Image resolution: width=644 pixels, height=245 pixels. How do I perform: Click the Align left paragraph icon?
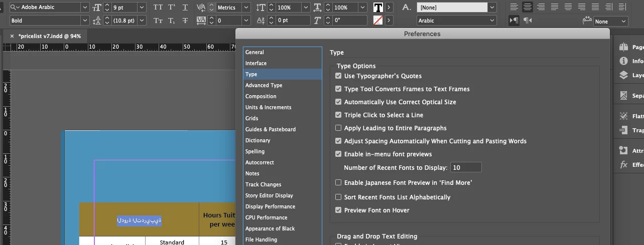pos(514,7)
